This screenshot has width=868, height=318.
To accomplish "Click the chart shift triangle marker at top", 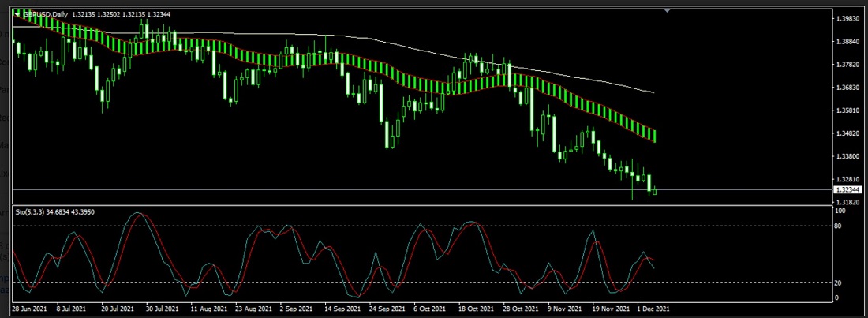I will coord(668,10).
